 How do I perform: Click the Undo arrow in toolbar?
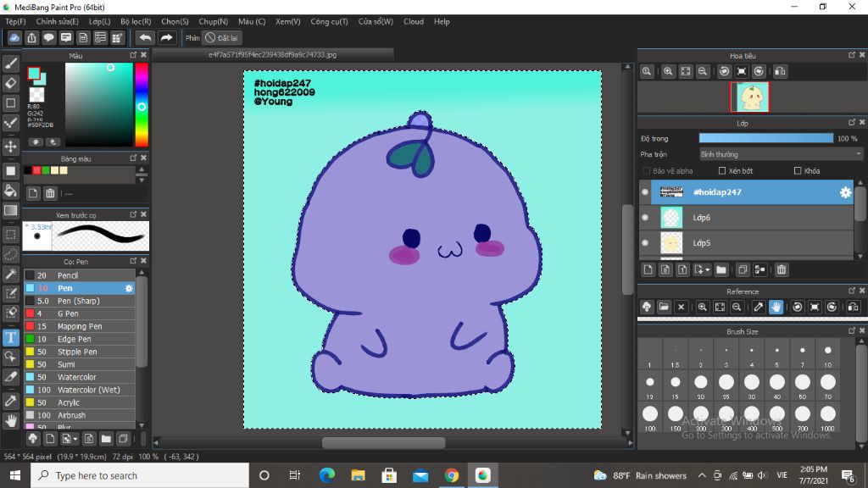point(145,38)
